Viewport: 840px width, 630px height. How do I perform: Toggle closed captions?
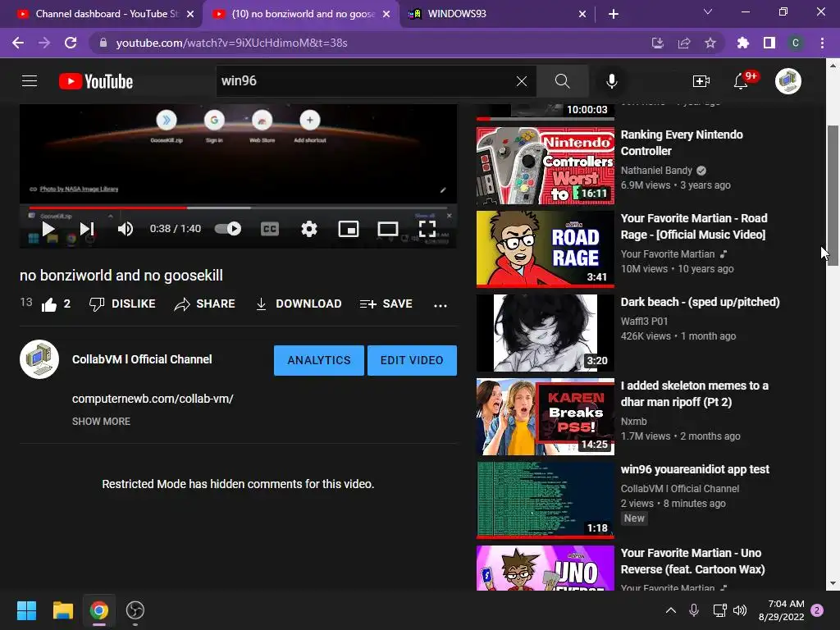269,229
